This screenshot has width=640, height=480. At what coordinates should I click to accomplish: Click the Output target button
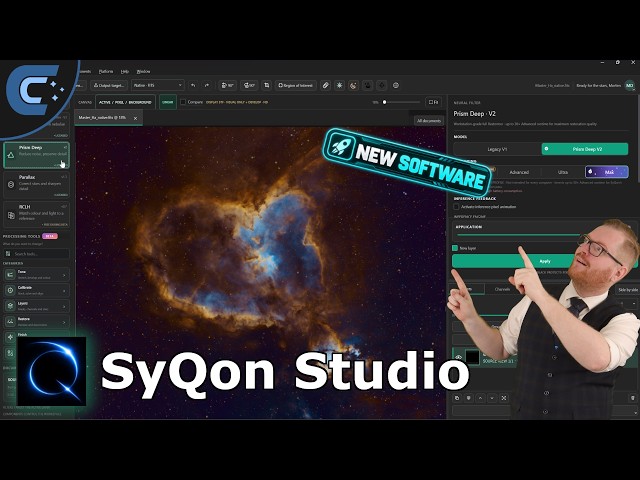[x=109, y=85]
